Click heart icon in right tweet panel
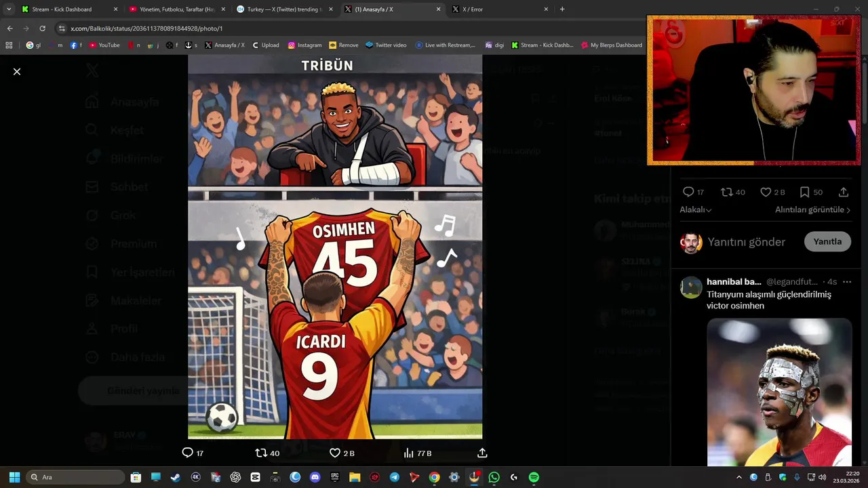 pos(766,192)
